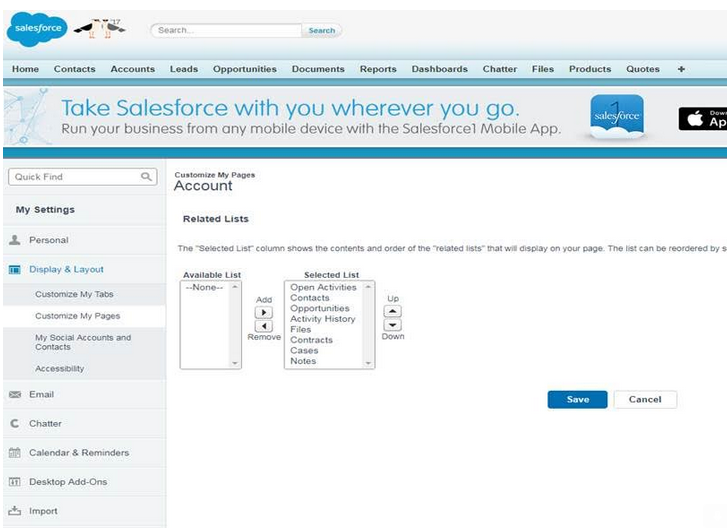Select Cases in Selected List
727x528 pixels.
tap(304, 351)
